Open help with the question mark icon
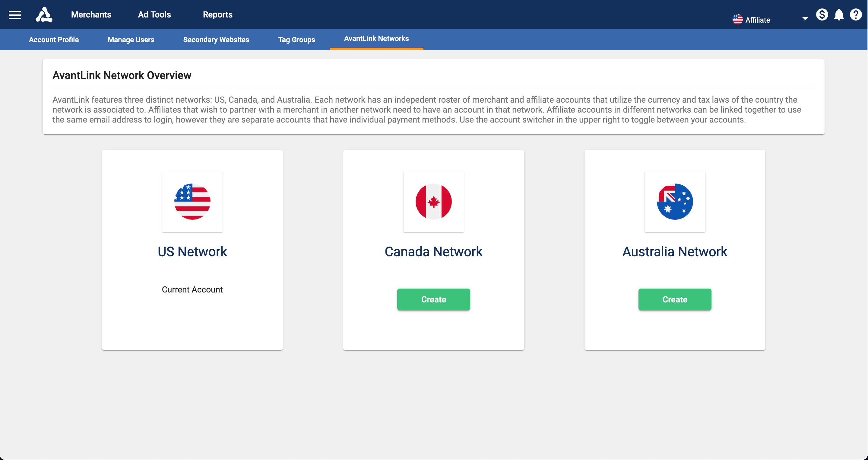This screenshot has width=868, height=460. point(856,14)
